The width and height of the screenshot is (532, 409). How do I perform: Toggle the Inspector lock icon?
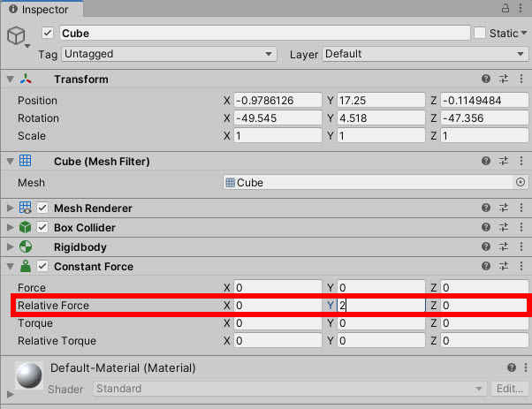505,8
